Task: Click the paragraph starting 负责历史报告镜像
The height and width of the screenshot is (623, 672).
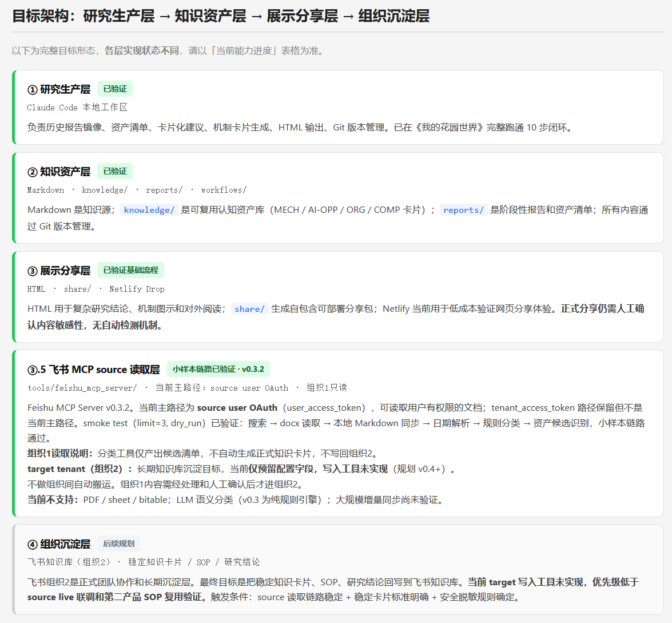Action: [x=300, y=128]
